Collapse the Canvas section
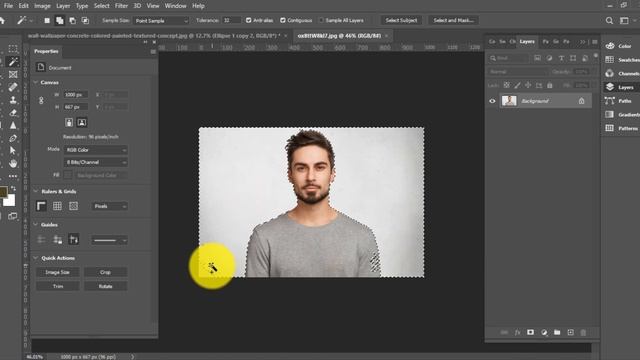640x360 pixels. coord(36,82)
